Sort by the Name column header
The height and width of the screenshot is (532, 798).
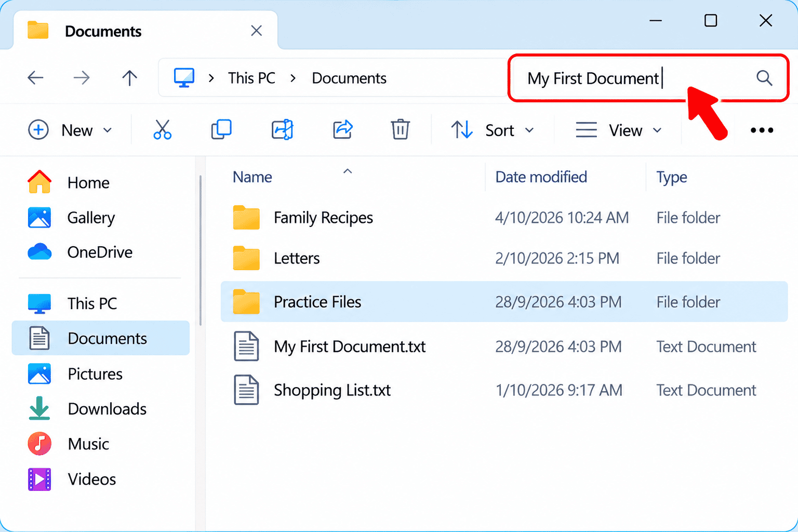tap(252, 177)
